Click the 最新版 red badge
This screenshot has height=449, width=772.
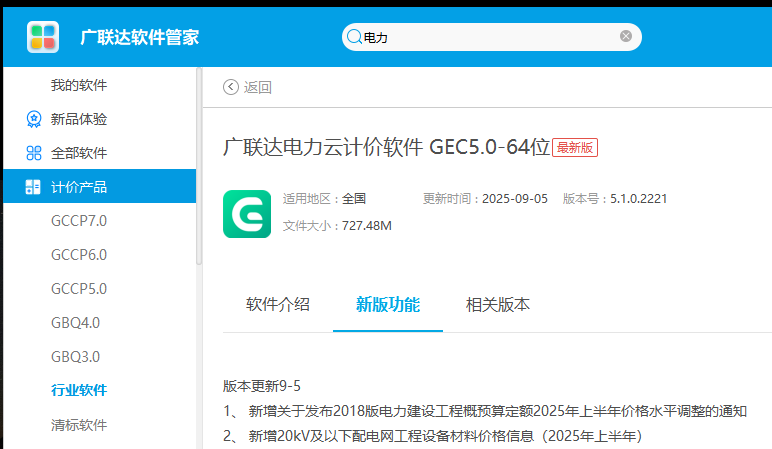575,148
